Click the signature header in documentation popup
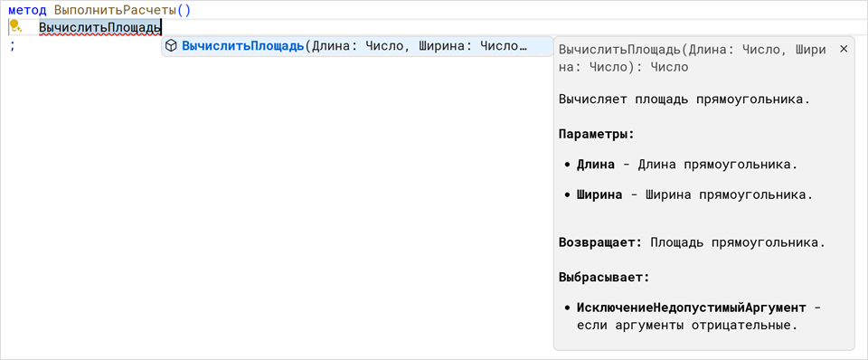The height and width of the screenshot is (360, 868). click(693, 58)
